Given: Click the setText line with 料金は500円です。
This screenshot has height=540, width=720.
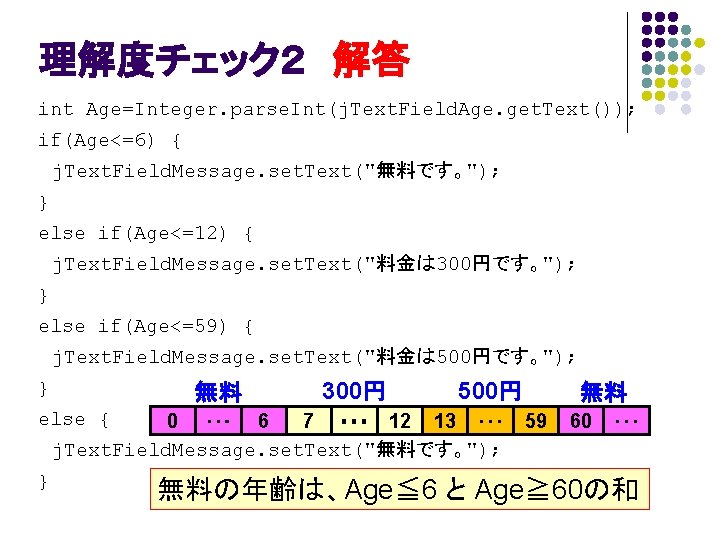Looking at the screenshot, I should click(314, 357).
